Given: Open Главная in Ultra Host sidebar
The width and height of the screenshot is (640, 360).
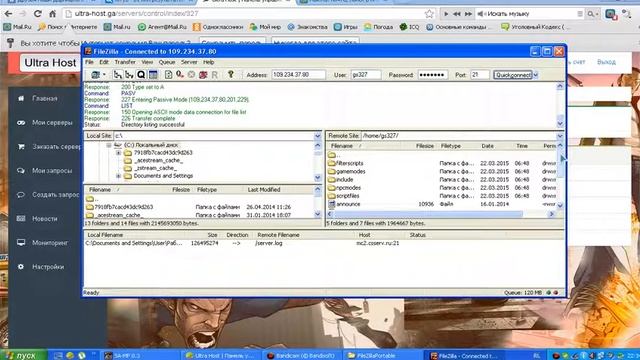Looking at the screenshot, I should pos(44,99).
